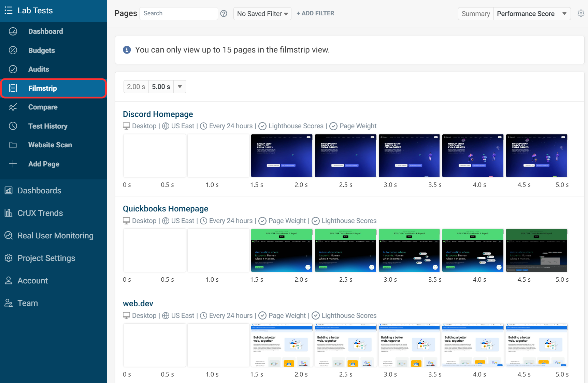Click Quickbooks filmstrip frame at 4.5 s
588x383 pixels.
[x=536, y=250]
